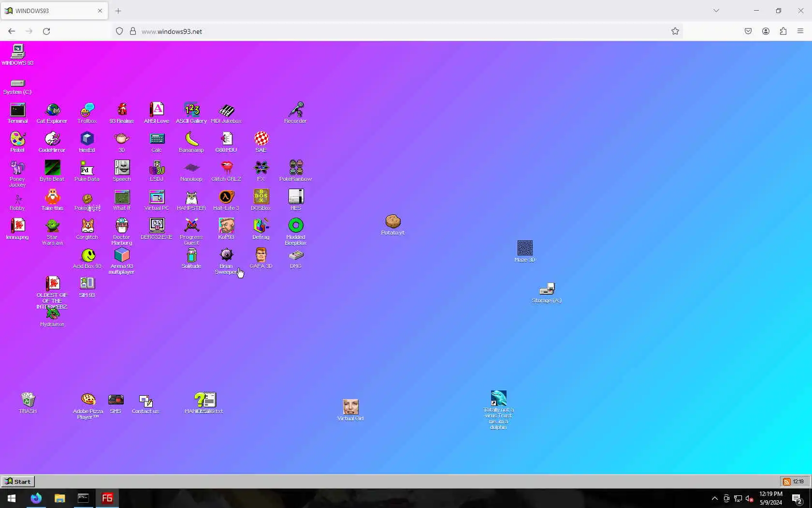Open the Brian Sweeper mine icon
The image size is (812, 508).
click(226, 261)
